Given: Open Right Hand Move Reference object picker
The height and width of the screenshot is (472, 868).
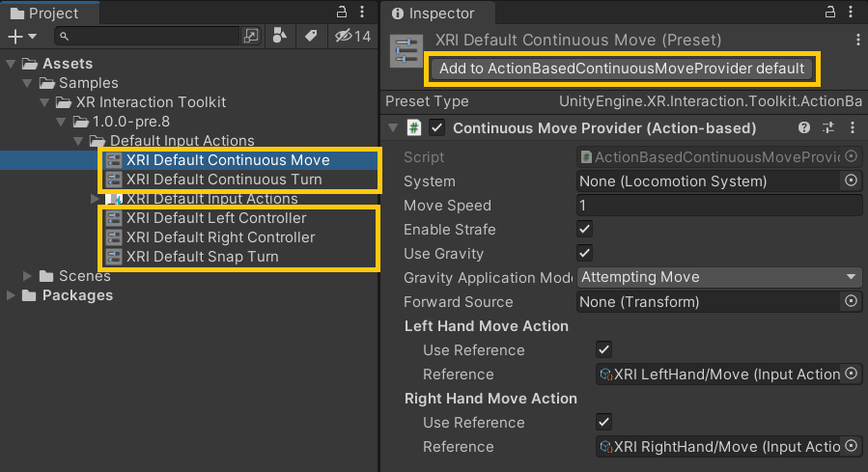Looking at the screenshot, I should 852,446.
